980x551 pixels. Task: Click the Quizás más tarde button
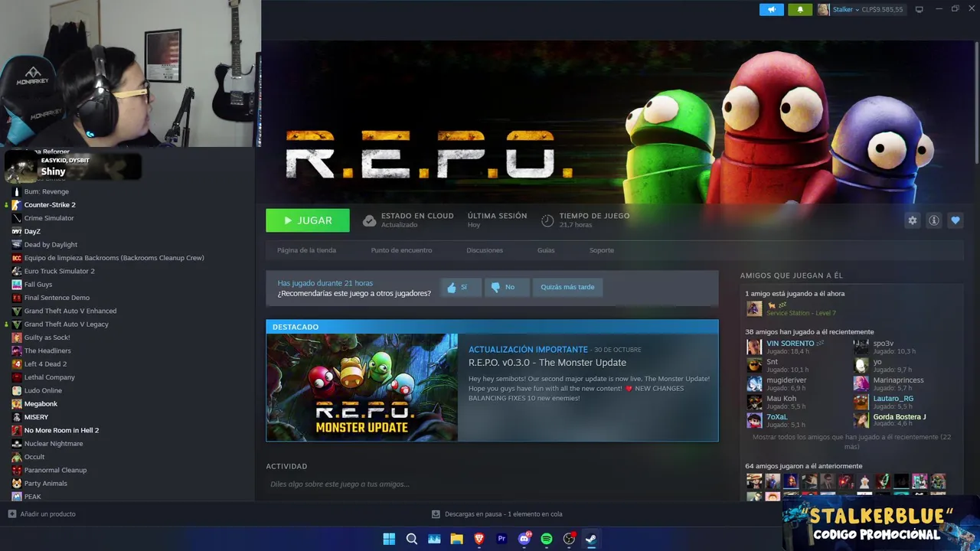point(567,287)
